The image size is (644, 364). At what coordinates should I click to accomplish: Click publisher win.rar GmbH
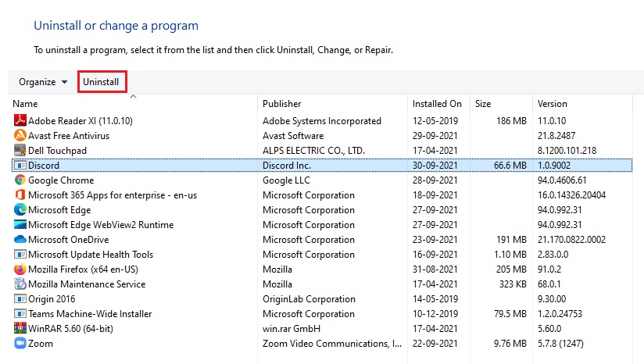click(292, 328)
